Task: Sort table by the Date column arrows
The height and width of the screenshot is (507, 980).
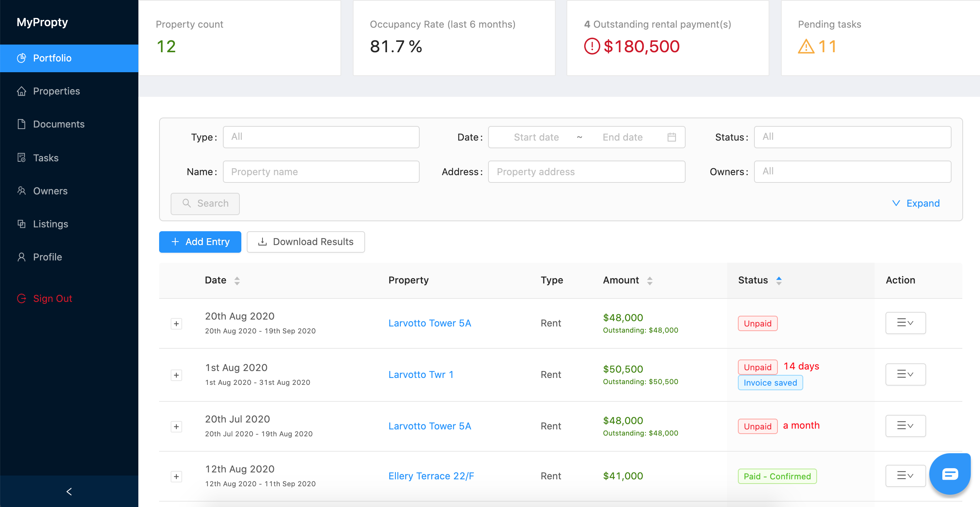Action: click(237, 281)
